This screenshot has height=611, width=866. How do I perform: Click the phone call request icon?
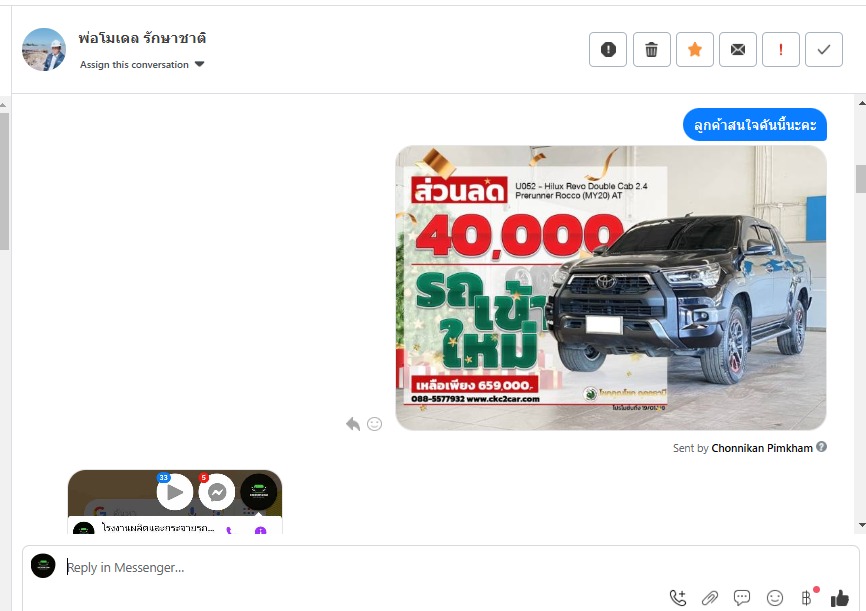(678, 597)
